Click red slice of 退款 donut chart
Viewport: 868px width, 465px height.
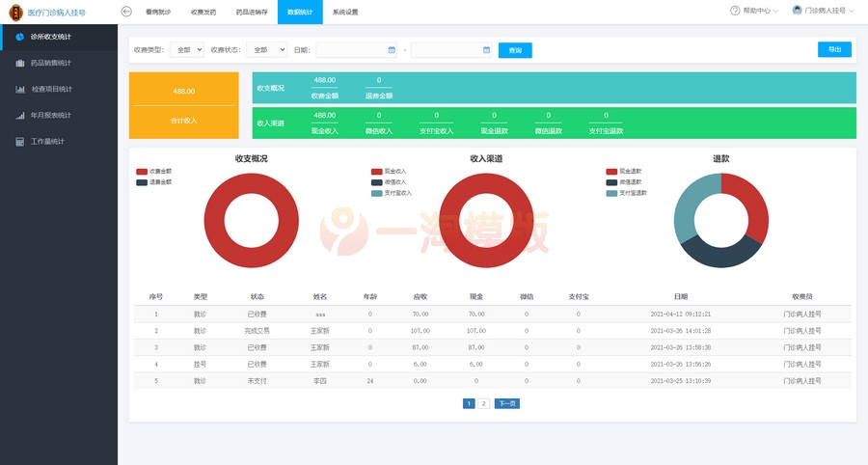point(753,204)
